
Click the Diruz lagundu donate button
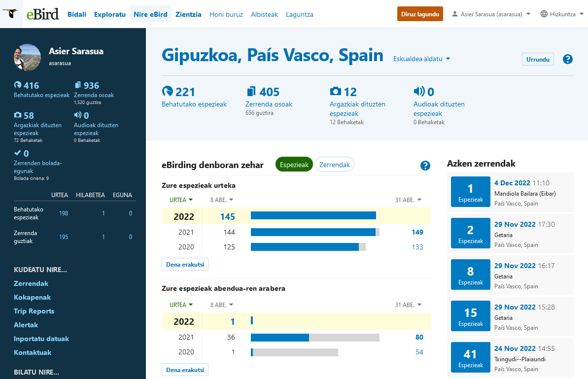click(420, 14)
